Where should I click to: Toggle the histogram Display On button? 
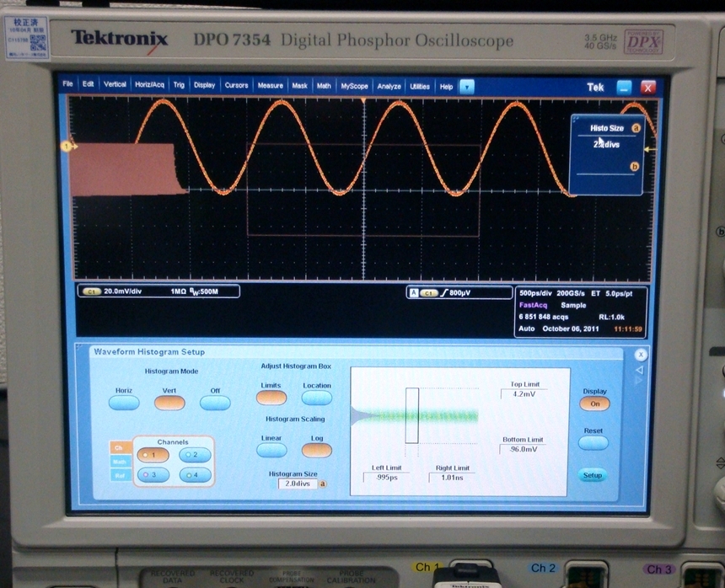click(x=594, y=404)
